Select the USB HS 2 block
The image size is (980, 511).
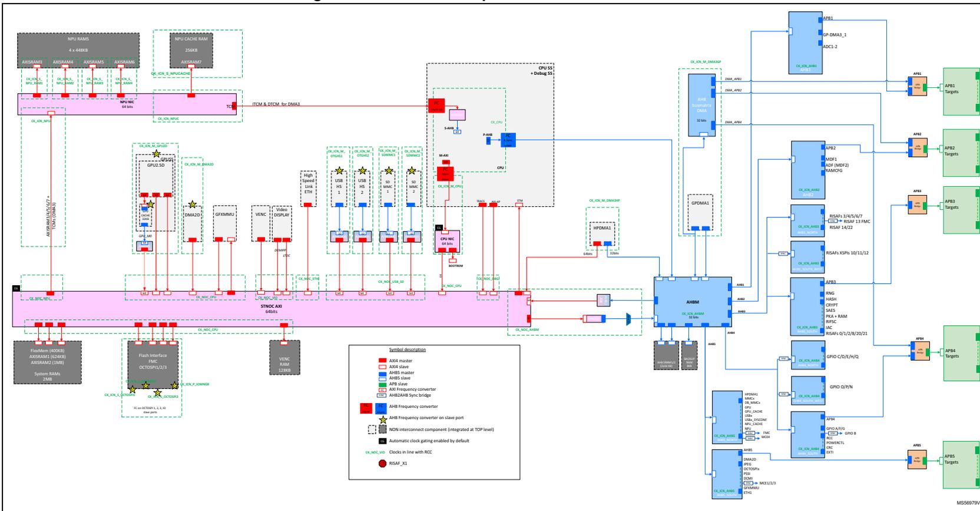[362, 189]
